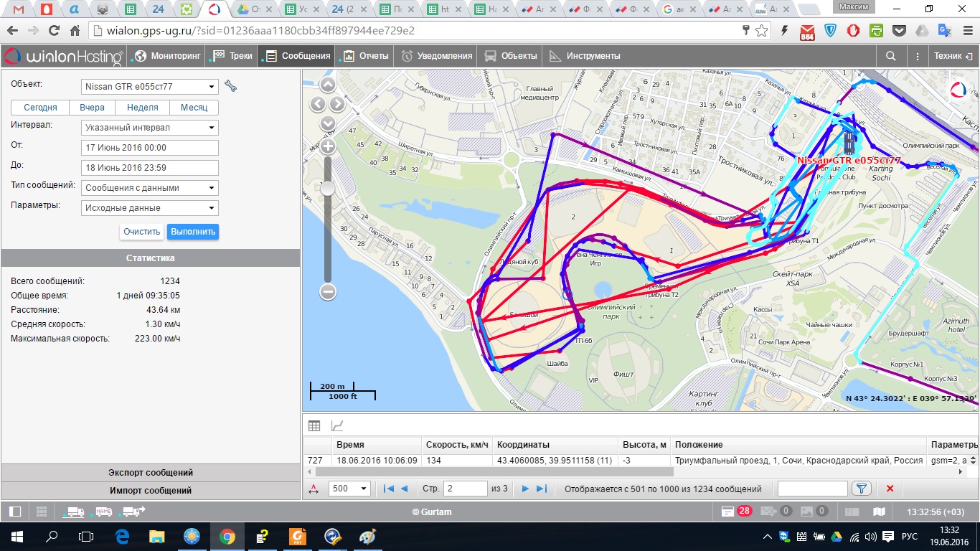Click the От date input field
Image resolution: width=980 pixels, height=551 pixels.
(151, 148)
